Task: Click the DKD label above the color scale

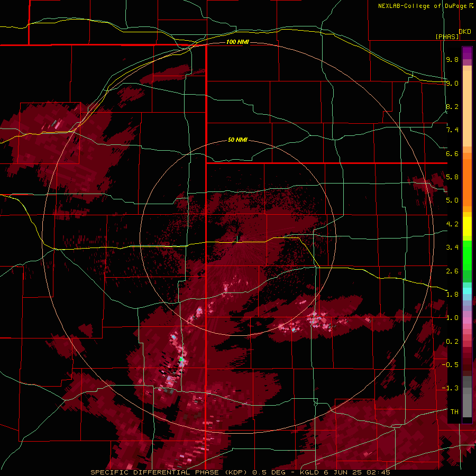Action: (x=465, y=32)
